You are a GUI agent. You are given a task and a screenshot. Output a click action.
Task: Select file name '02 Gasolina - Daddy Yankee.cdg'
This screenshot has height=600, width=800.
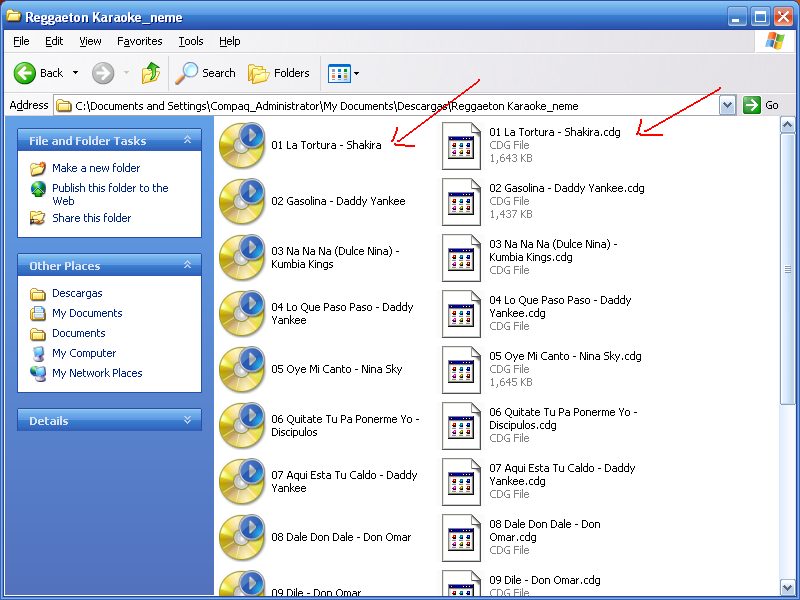(567, 188)
